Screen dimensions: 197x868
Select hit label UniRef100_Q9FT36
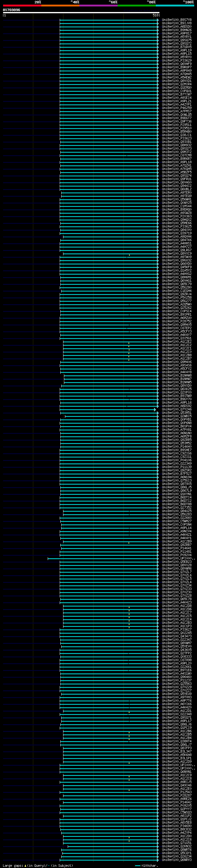(x=176, y=121)
